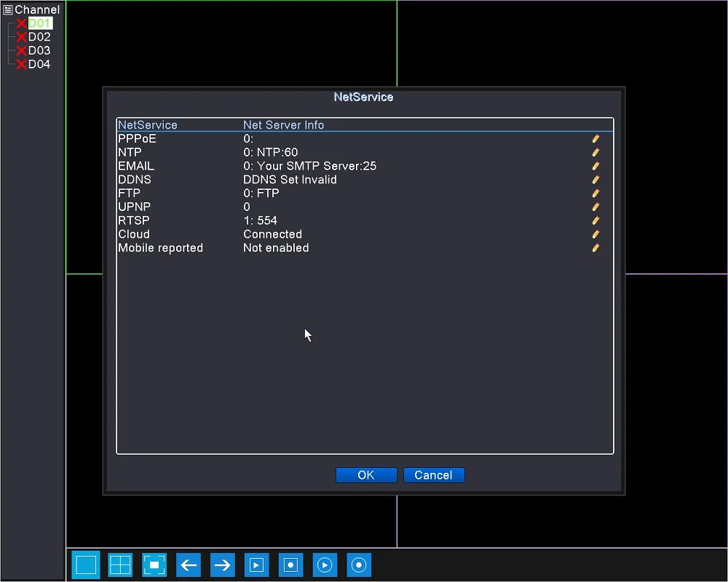The image size is (728, 582).
Task: Select channel D01 in the tree
Action: click(x=40, y=23)
